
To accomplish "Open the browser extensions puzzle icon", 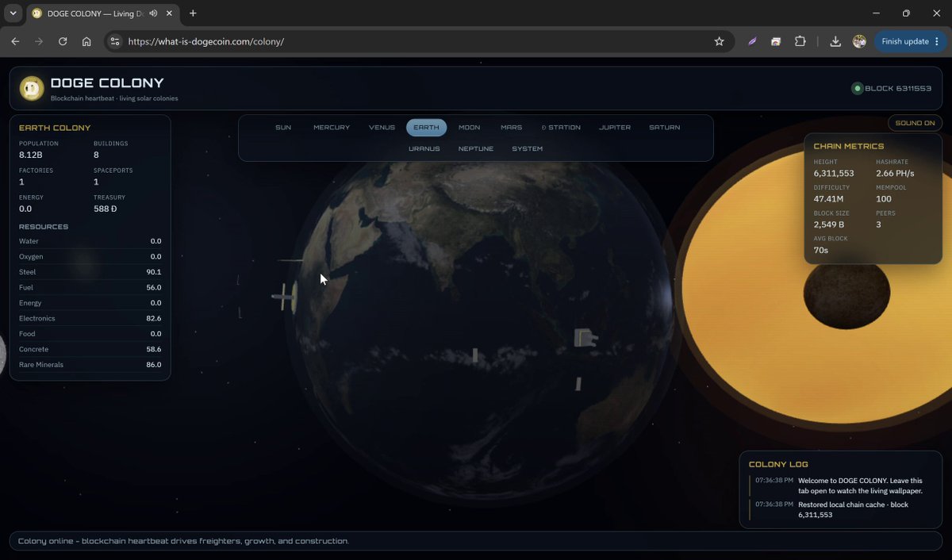I will 800,41.
